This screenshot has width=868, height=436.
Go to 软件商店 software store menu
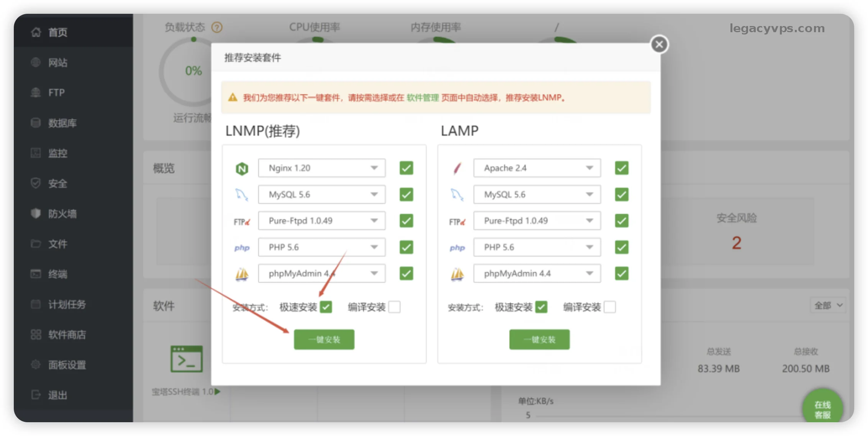67,335
